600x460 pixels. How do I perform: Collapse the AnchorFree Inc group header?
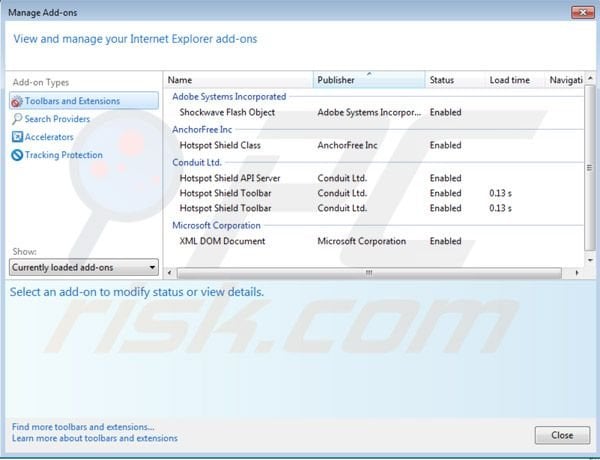tap(202, 129)
